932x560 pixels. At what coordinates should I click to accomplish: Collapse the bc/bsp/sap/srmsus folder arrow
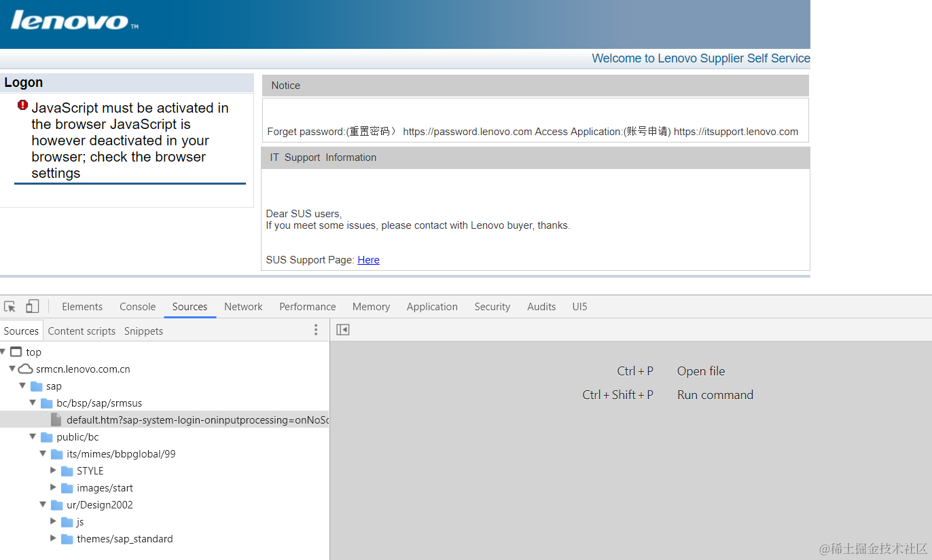(x=33, y=403)
